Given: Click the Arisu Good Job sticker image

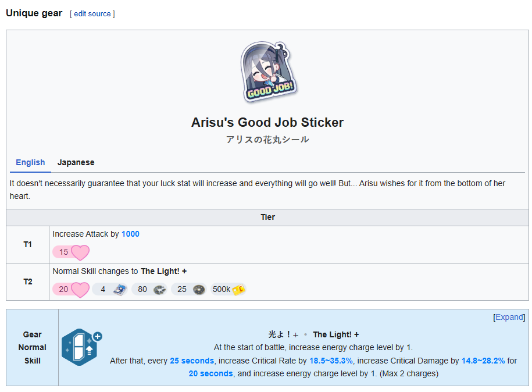Looking at the screenshot, I should pyautogui.click(x=267, y=72).
